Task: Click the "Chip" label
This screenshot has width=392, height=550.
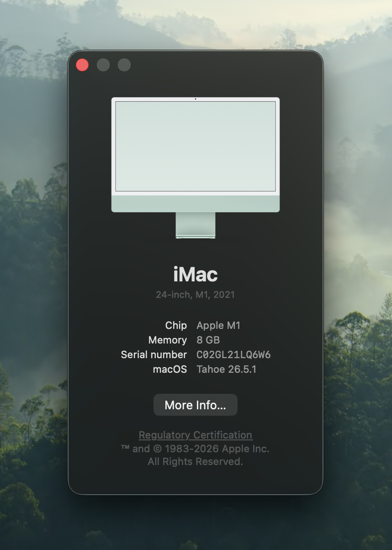Action: point(176,325)
